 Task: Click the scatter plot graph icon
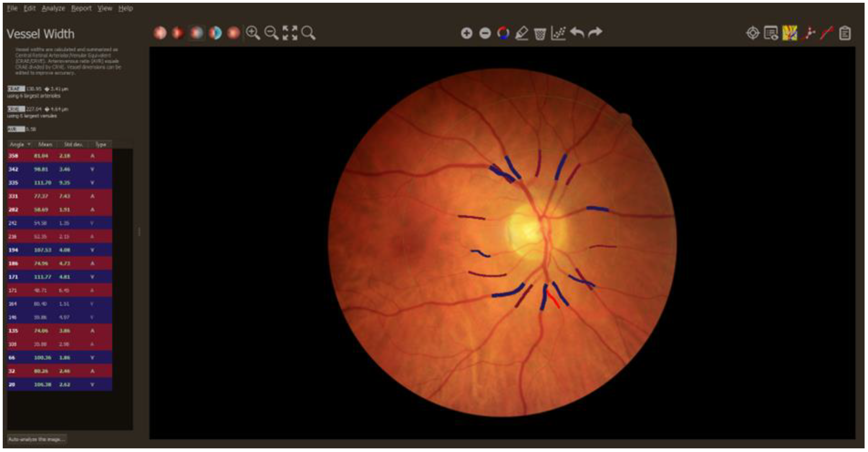(x=558, y=33)
